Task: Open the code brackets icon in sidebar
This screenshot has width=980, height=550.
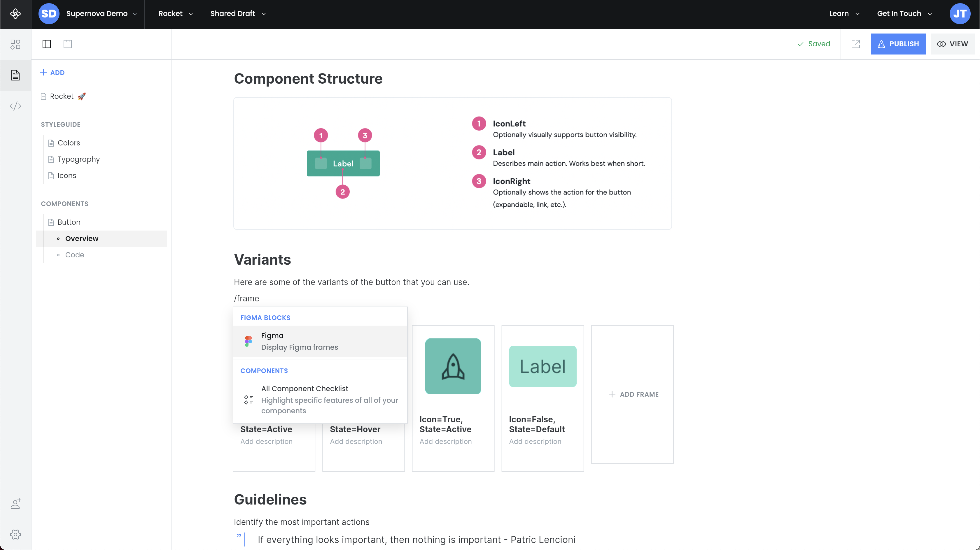Action: (x=15, y=106)
